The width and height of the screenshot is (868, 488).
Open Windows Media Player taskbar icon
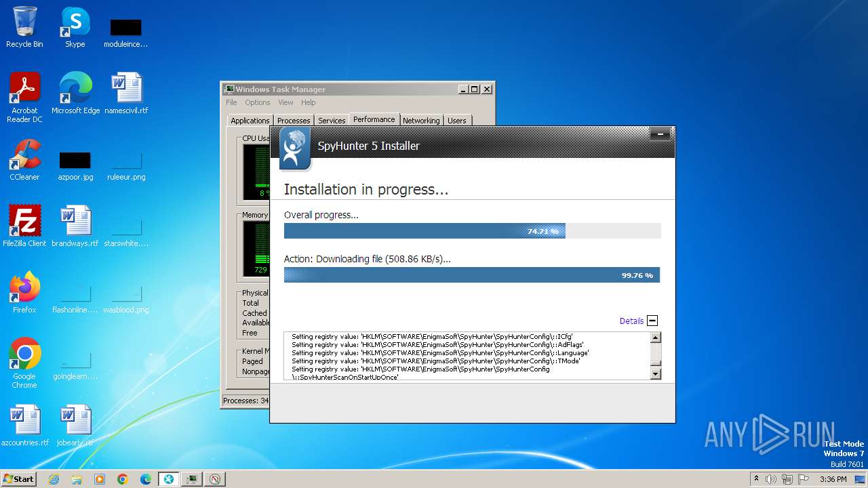[100, 479]
